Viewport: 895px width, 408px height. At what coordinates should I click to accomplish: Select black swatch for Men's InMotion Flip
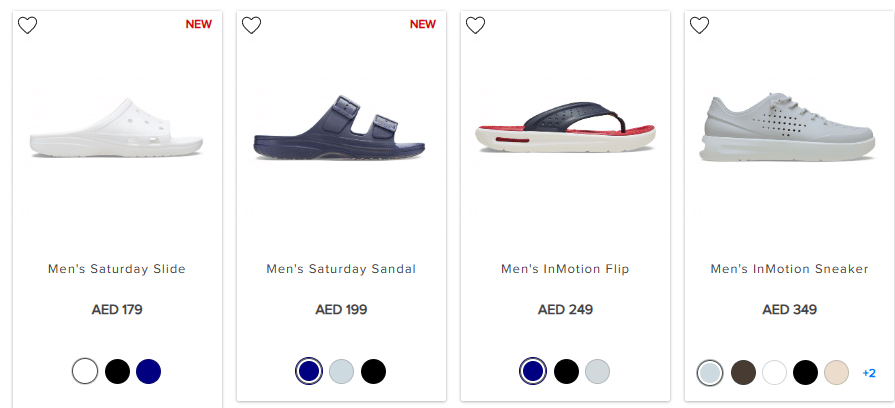click(x=566, y=372)
